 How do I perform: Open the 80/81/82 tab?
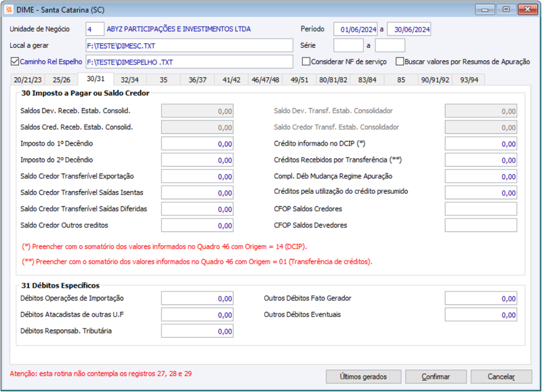pos(333,80)
